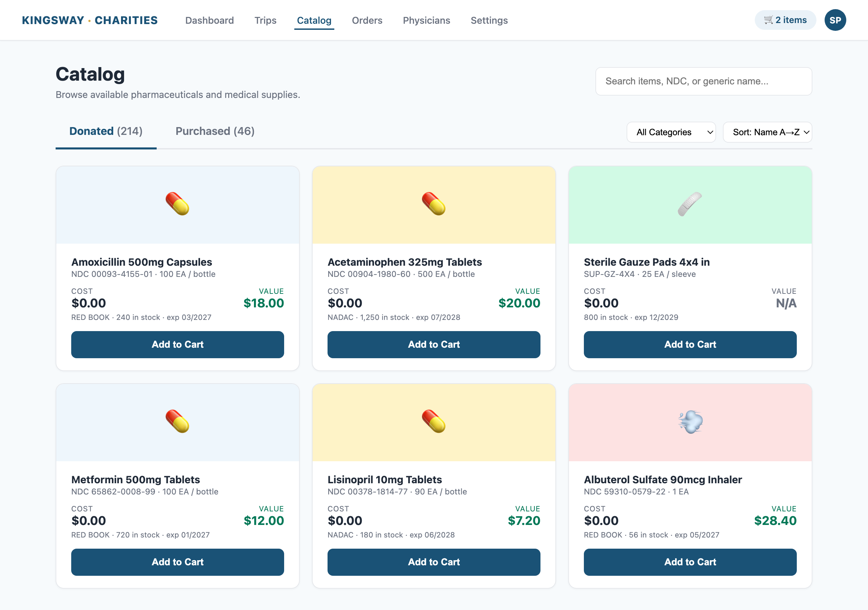
Task: Click the Sterile Gauze bandage icon
Action: [690, 204]
